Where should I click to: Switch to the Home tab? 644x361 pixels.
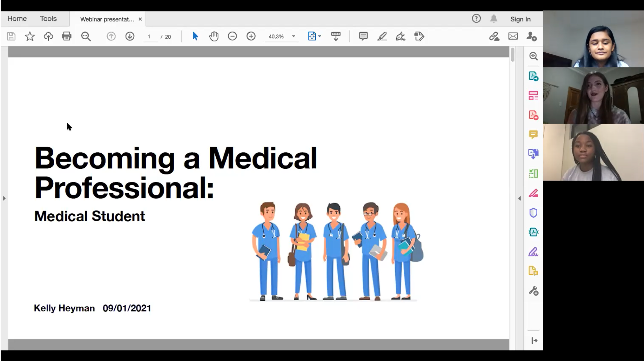[x=17, y=19]
